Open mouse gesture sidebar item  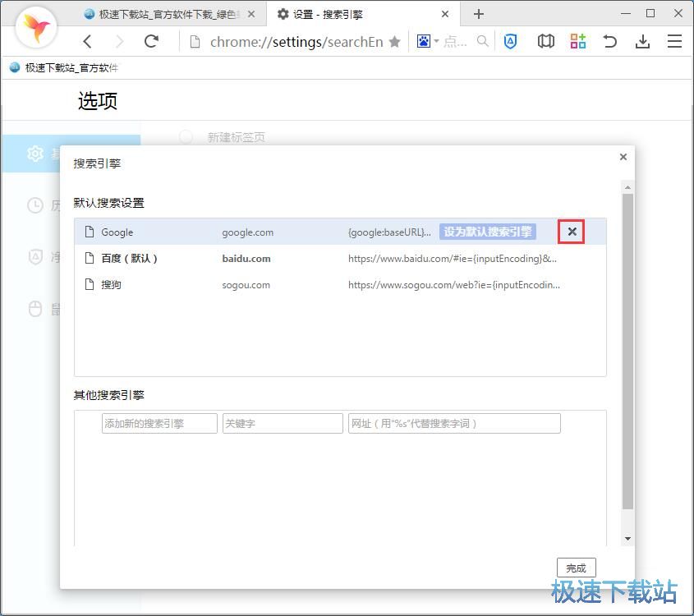35,309
